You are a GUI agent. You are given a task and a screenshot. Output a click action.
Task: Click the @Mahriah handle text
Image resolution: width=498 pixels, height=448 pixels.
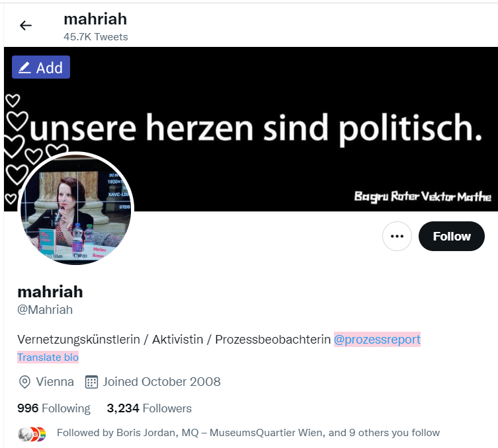(45, 310)
